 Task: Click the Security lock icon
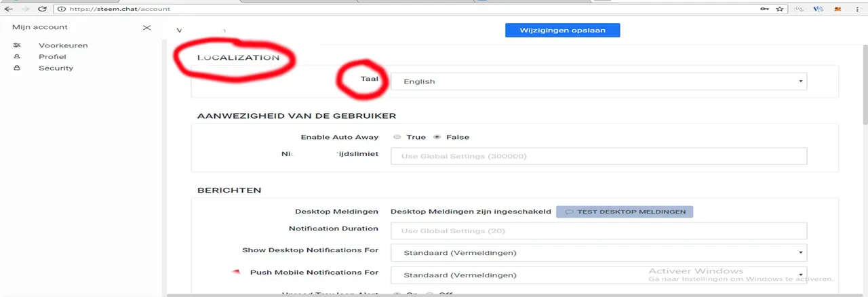[17, 68]
